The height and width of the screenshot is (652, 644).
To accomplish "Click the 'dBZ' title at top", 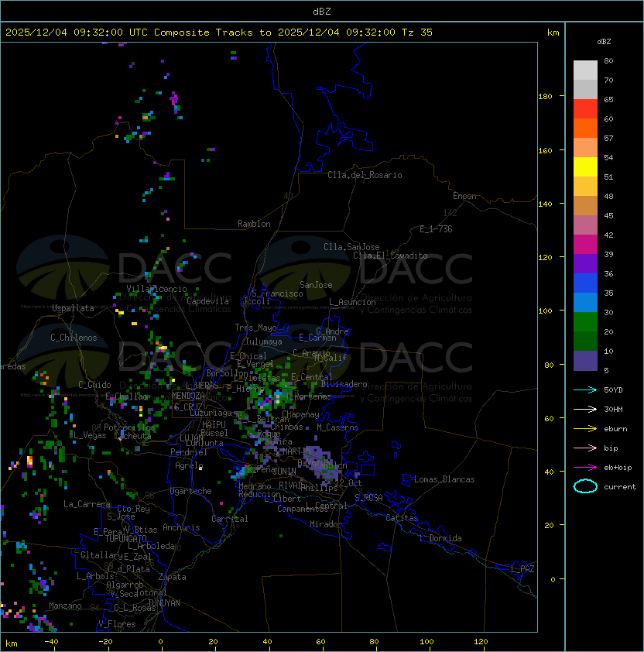I will (322, 11).
